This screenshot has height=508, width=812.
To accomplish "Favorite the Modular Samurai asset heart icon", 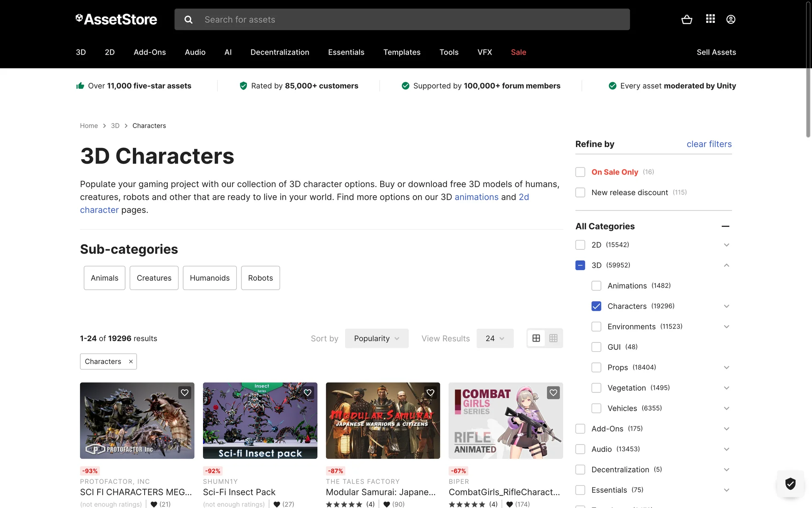I will [x=430, y=392].
